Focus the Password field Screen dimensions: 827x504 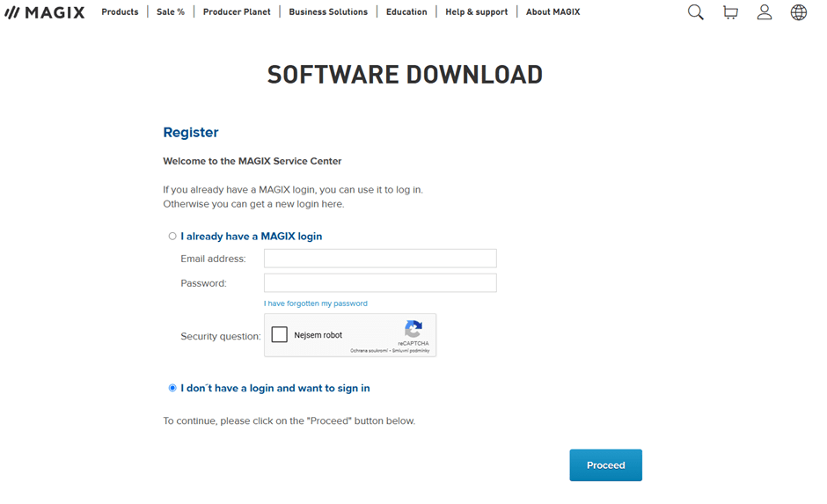pos(380,283)
